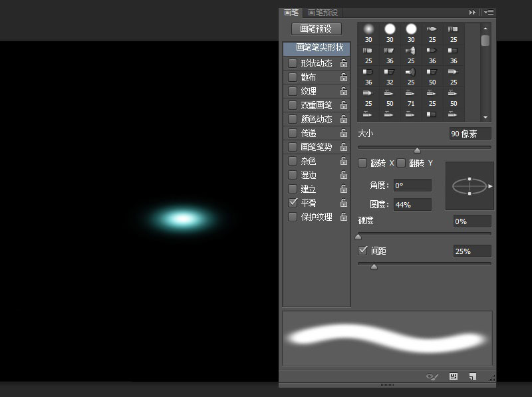
Task: Select the soft round 30 brush preset
Action: pos(368,33)
